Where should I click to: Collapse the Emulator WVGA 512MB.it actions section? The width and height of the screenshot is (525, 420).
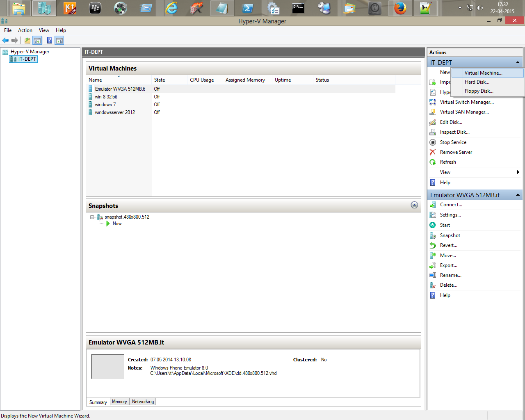(518, 195)
